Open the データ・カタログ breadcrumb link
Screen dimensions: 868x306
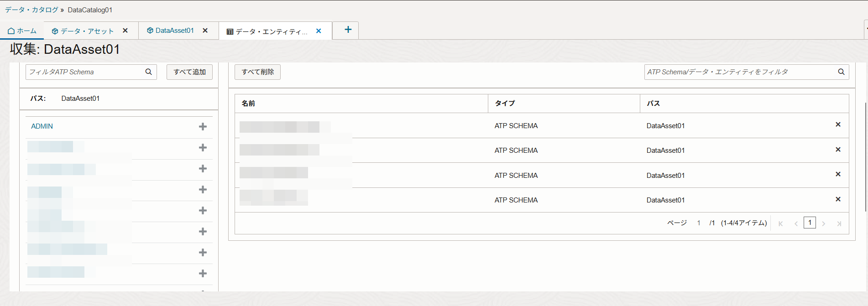point(31,10)
